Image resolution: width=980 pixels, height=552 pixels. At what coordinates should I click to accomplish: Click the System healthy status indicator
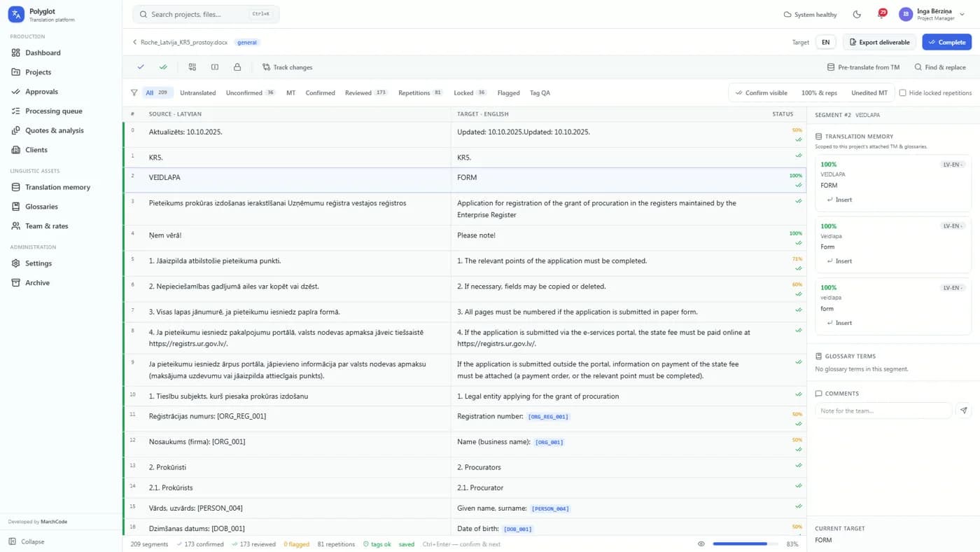(810, 14)
